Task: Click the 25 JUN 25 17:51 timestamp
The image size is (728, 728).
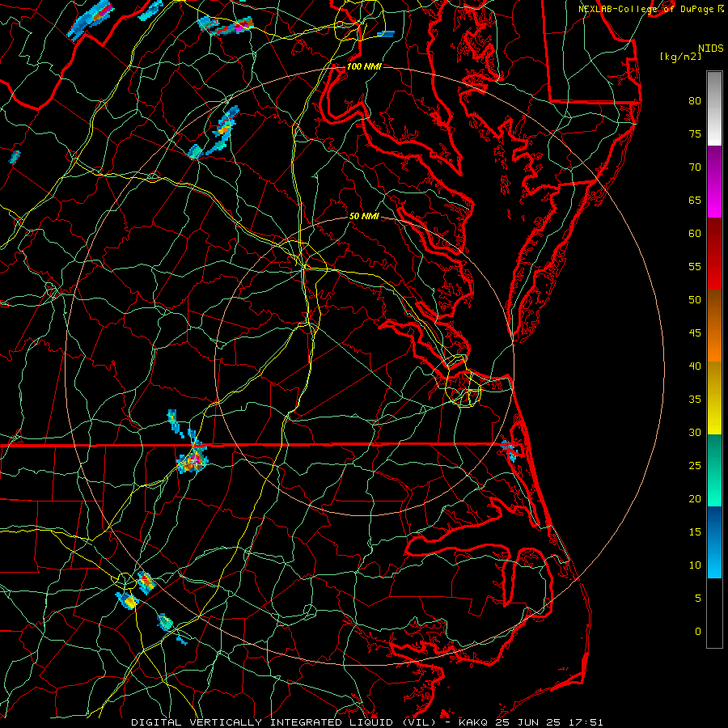Action: point(549,722)
